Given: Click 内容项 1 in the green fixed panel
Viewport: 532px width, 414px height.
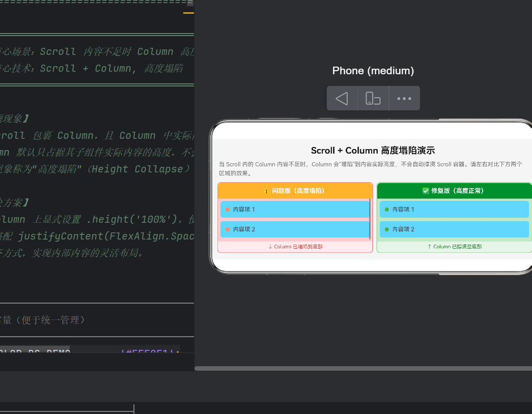Looking at the screenshot, I should click(x=454, y=209).
